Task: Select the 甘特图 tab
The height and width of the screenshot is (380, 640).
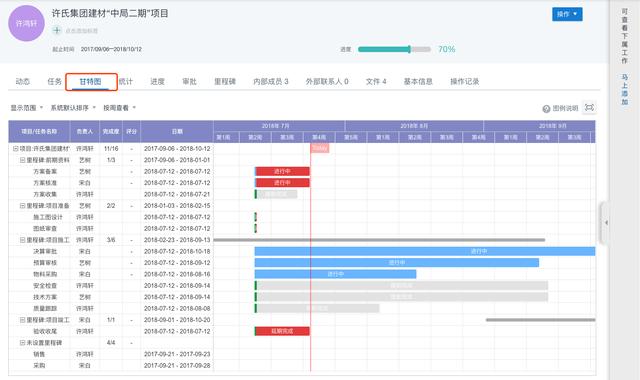Action: tap(91, 82)
